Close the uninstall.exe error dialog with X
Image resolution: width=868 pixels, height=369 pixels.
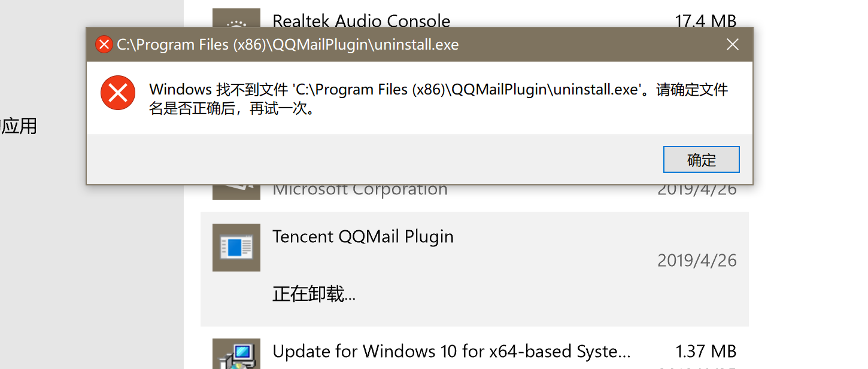pyautogui.click(x=732, y=44)
